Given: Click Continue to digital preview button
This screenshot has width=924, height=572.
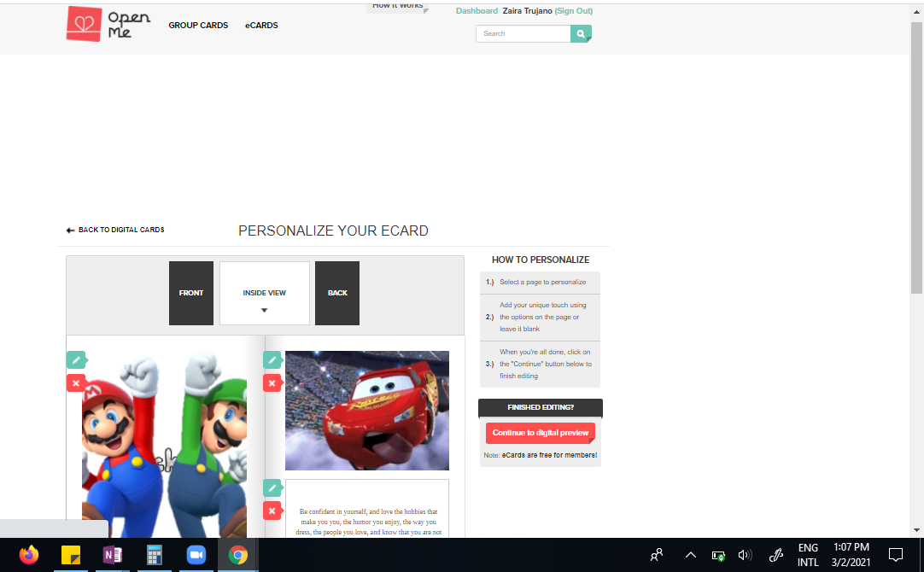Looking at the screenshot, I should click(x=541, y=433).
